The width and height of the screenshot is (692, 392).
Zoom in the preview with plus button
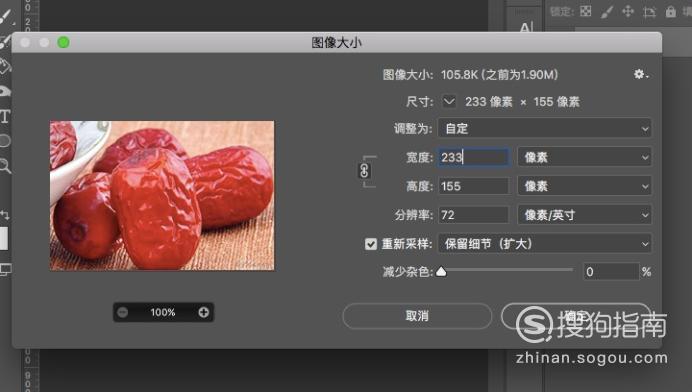[203, 313]
